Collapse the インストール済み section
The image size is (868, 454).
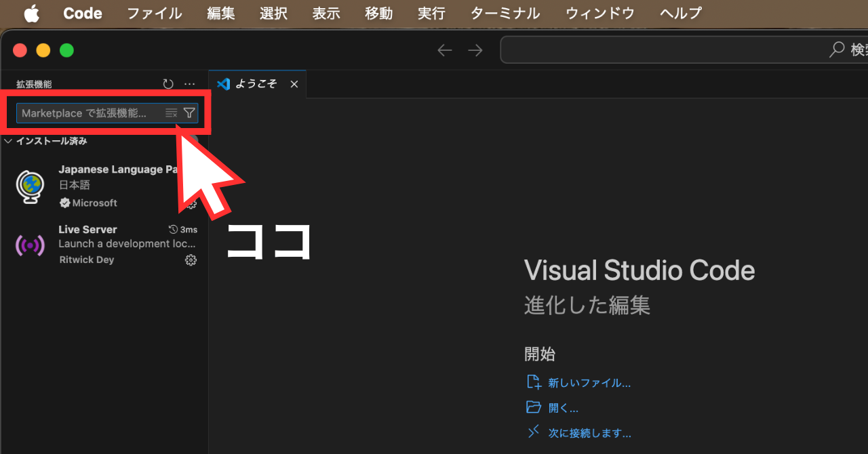(8, 140)
